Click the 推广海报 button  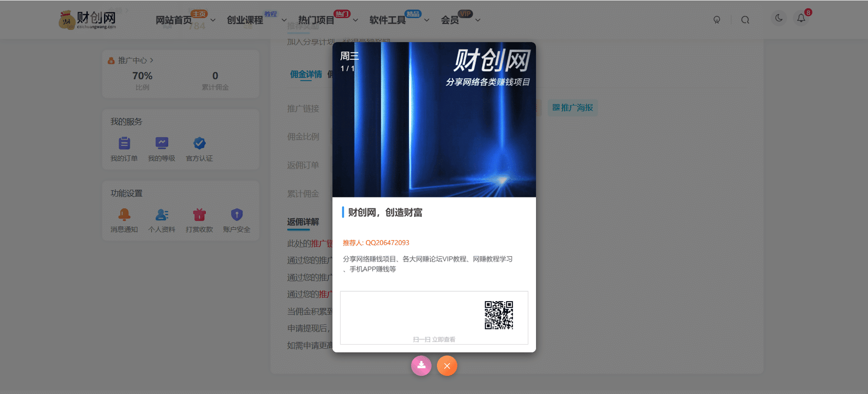tap(573, 108)
